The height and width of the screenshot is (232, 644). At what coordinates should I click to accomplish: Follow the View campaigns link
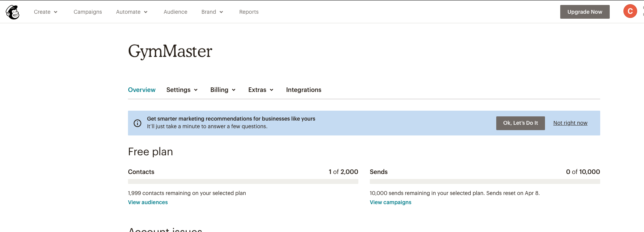coord(390,202)
